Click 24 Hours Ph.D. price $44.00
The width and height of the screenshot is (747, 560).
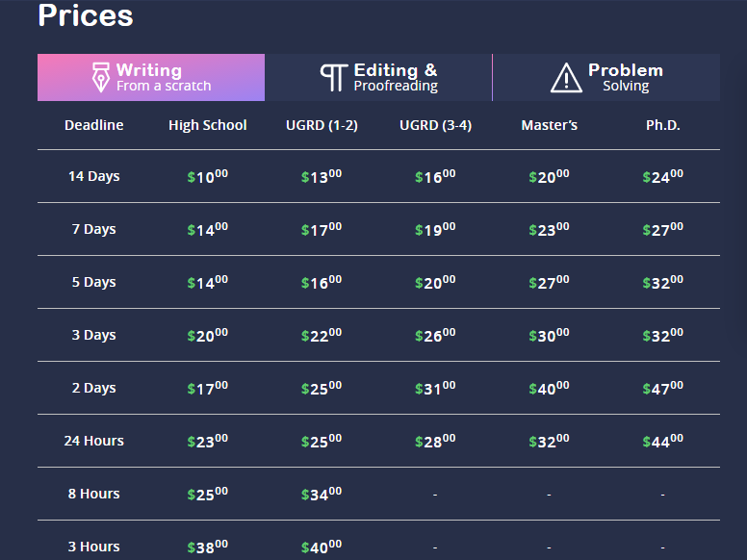(662, 441)
